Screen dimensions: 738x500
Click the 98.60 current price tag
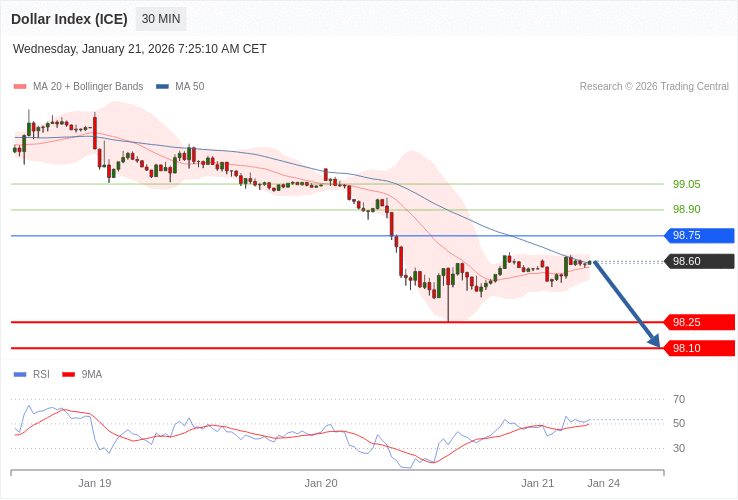coord(699,261)
